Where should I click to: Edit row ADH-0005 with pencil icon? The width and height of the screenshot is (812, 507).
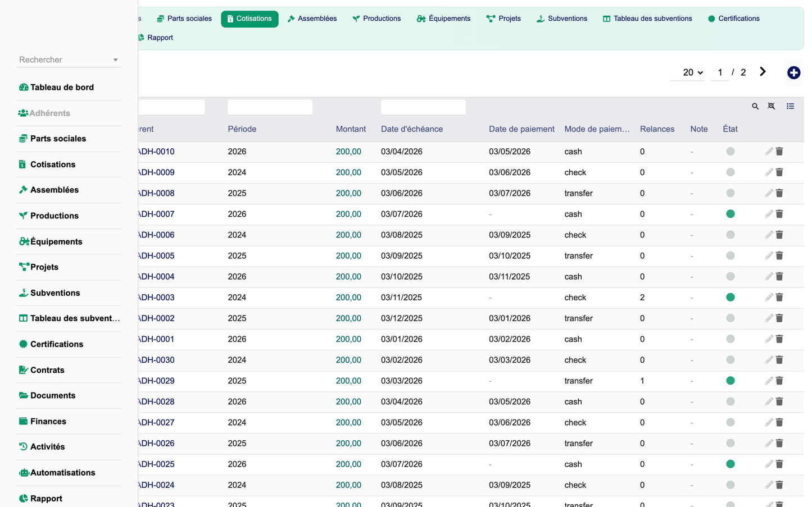click(769, 255)
